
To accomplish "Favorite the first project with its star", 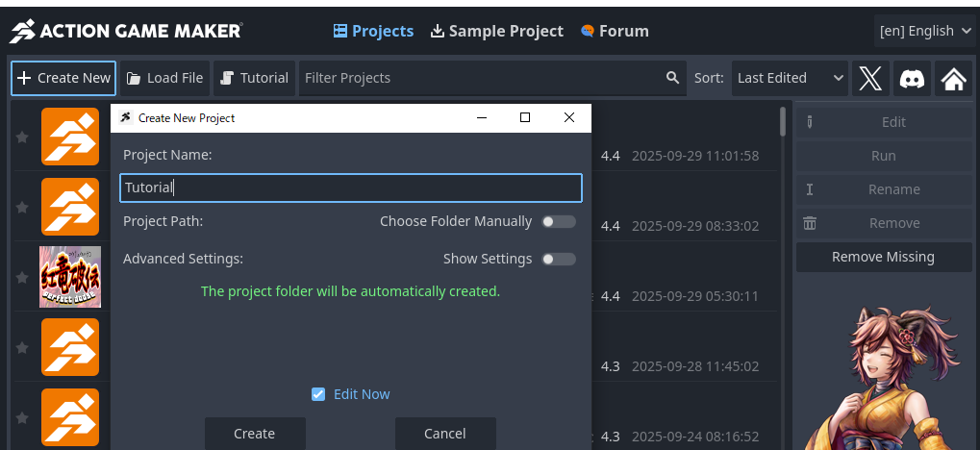I will (x=22, y=137).
